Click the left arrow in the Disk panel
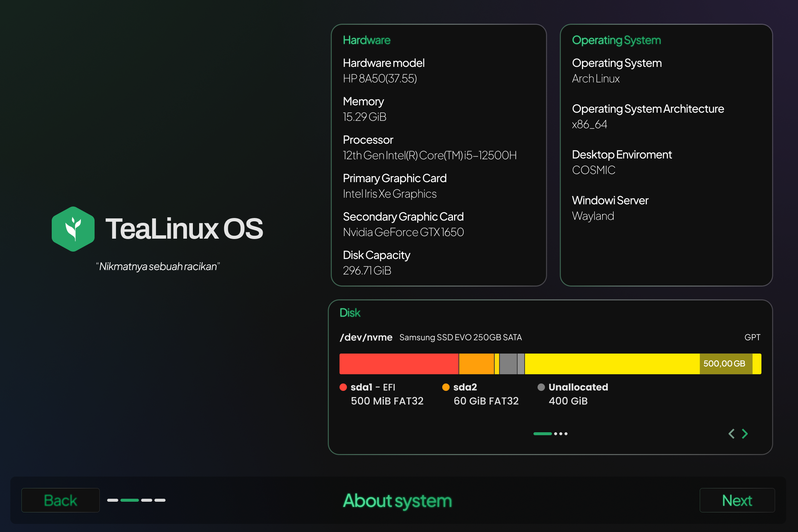The image size is (798, 532). pyautogui.click(x=731, y=434)
